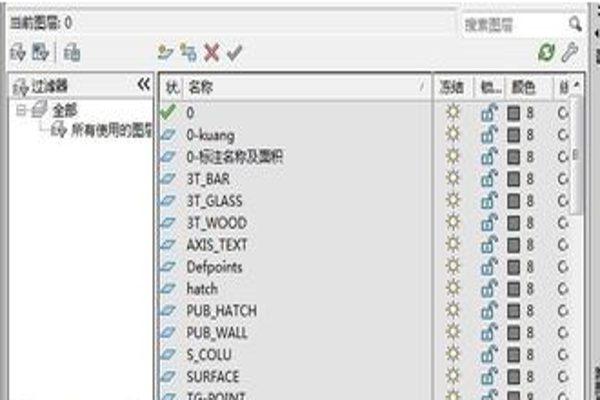Select the Defpoints layer name
This screenshot has width=600, height=400.
click(x=214, y=267)
